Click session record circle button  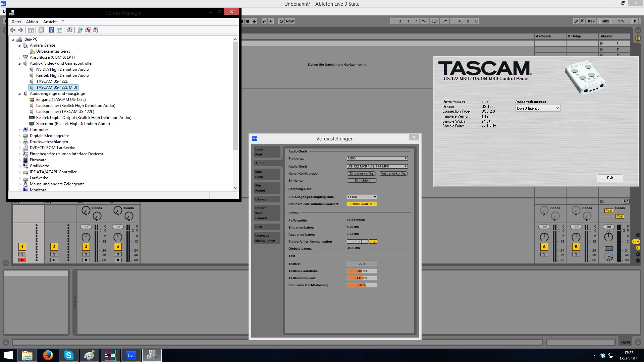click(281, 21)
